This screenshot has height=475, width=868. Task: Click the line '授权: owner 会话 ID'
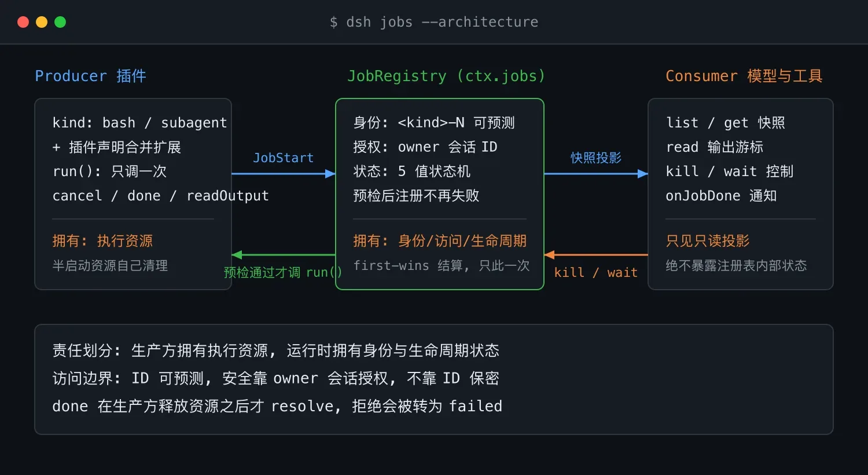click(x=425, y=147)
